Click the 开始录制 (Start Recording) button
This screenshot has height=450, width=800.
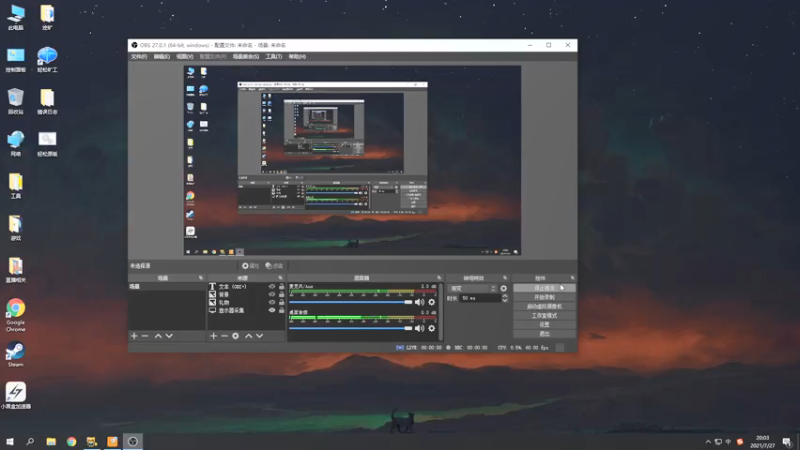[544, 297]
